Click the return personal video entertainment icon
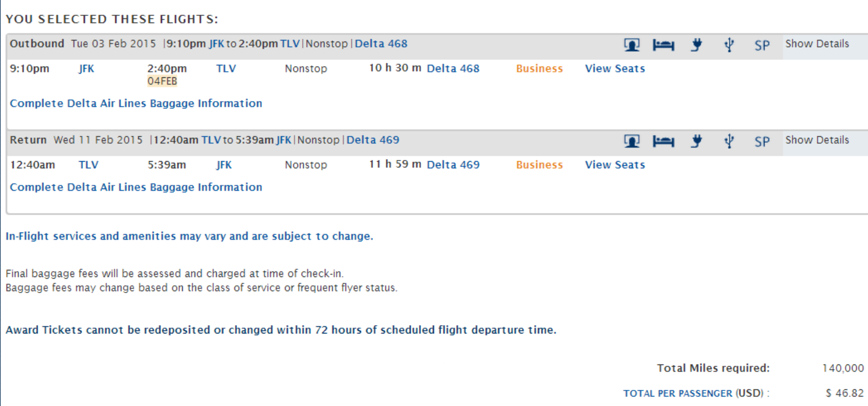 632,141
